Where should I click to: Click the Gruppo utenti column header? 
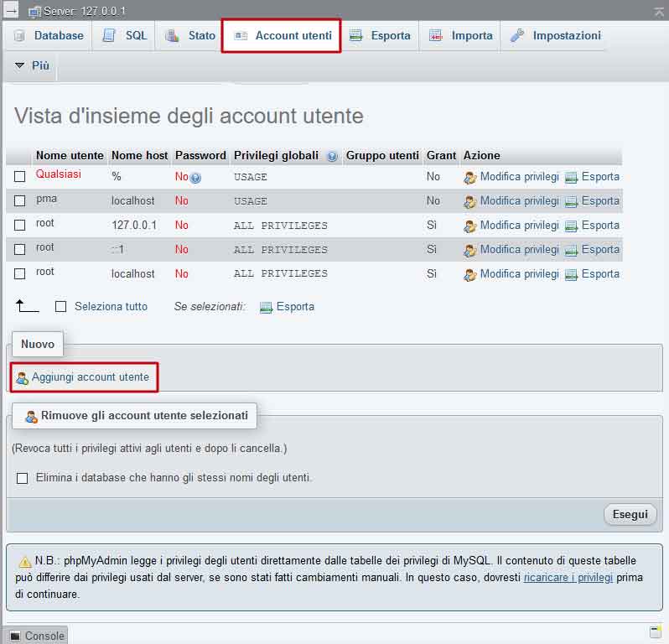click(x=382, y=155)
